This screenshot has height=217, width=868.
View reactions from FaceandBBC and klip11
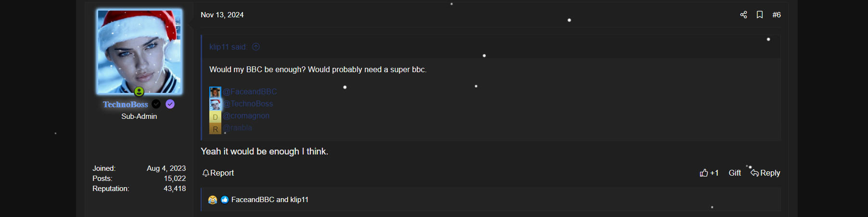coord(270,200)
